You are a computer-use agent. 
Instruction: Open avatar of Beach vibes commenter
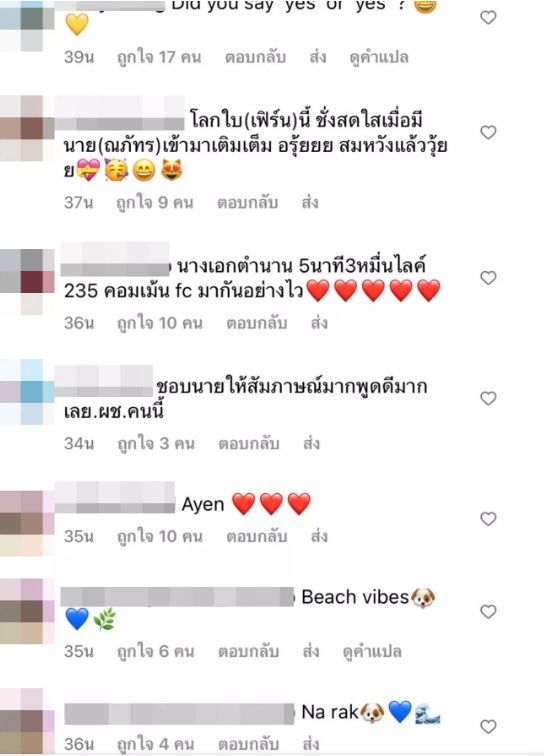(27, 611)
